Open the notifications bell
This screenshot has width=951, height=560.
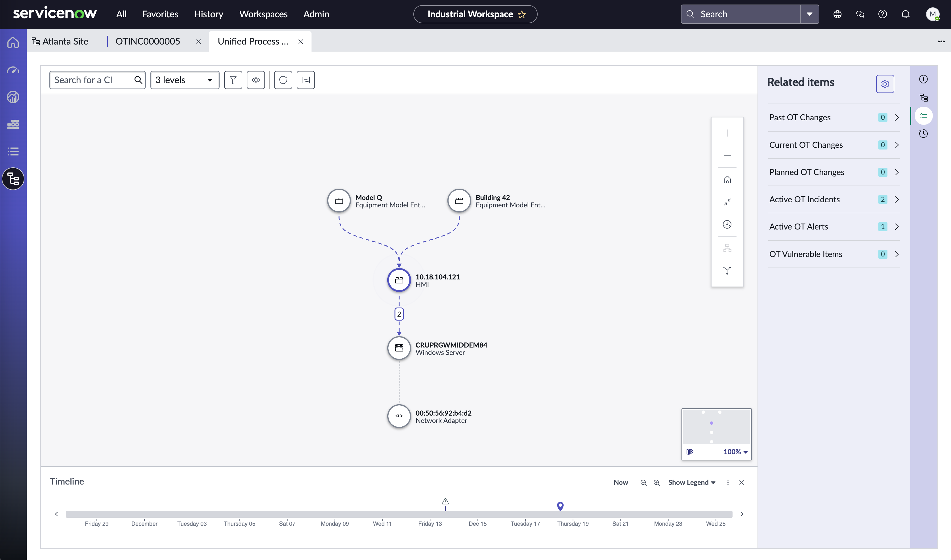pyautogui.click(x=905, y=14)
